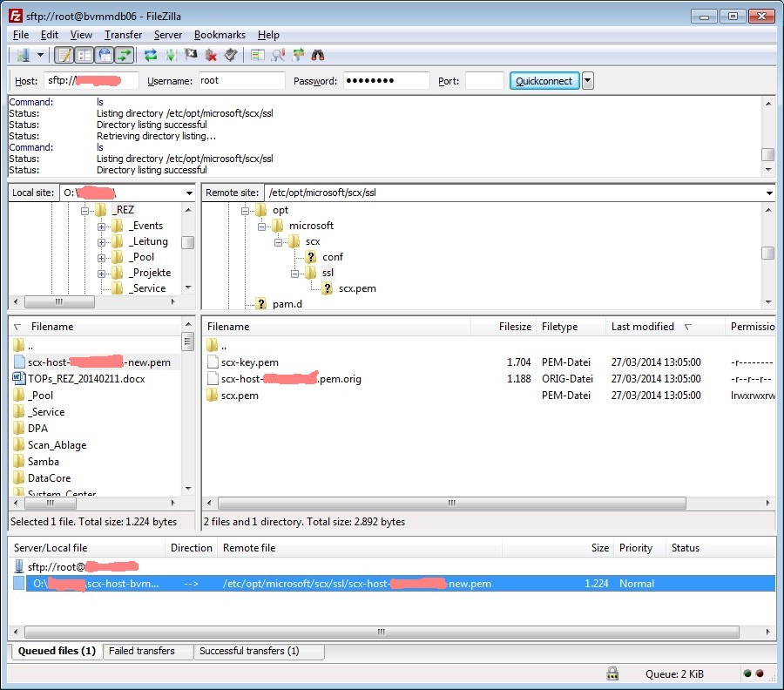Select the Samba folder in local list
The width and height of the screenshot is (784, 690).
tap(43, 462)
